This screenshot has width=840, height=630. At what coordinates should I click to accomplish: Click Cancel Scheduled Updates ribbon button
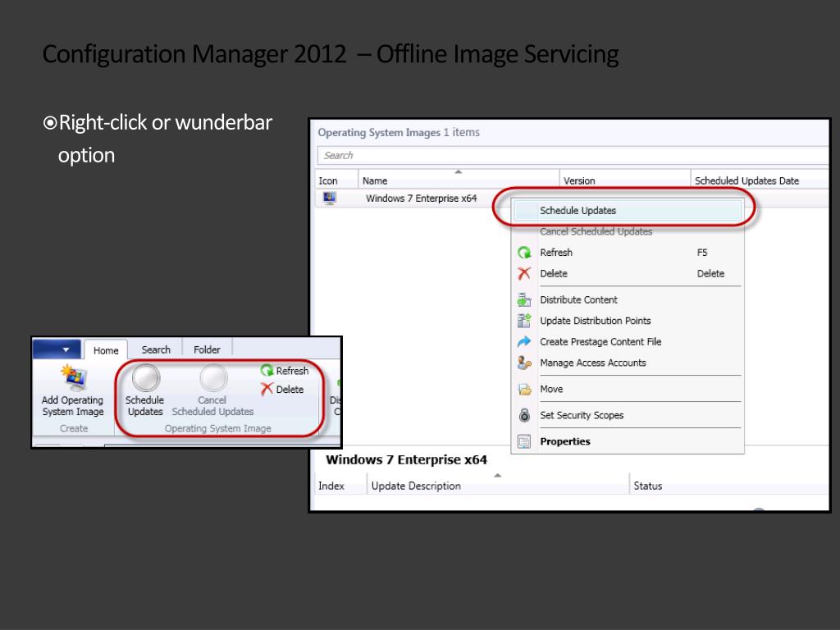tap(212, 391)
